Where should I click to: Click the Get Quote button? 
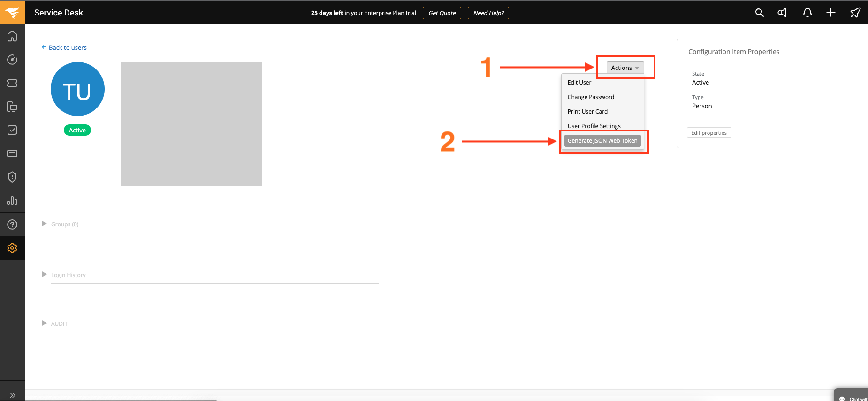tap(442, 13)
